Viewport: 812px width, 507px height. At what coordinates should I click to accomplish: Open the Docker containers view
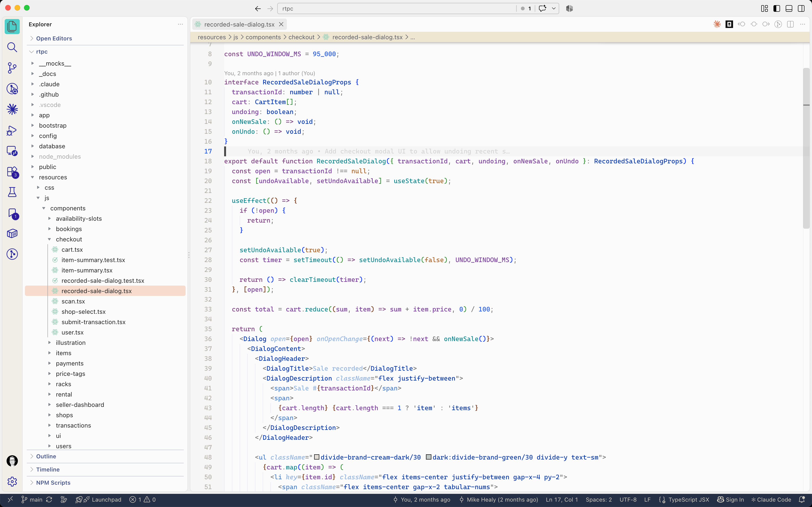click(x=12, y=233)
